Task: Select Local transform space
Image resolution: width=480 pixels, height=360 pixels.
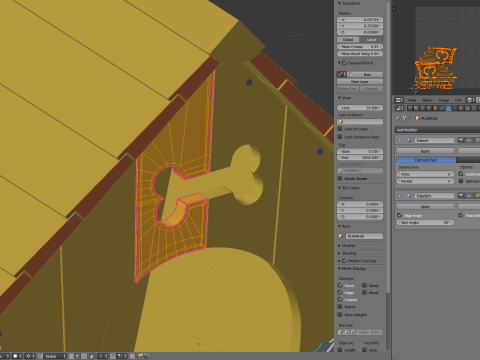Action: (x=371, y=40)
